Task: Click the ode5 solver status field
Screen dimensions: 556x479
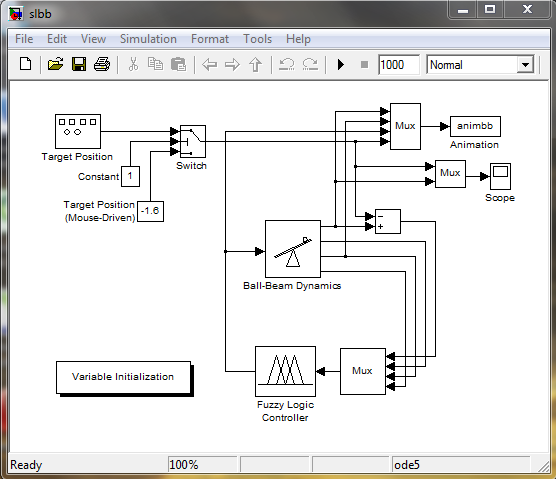Action: [461, 464]
